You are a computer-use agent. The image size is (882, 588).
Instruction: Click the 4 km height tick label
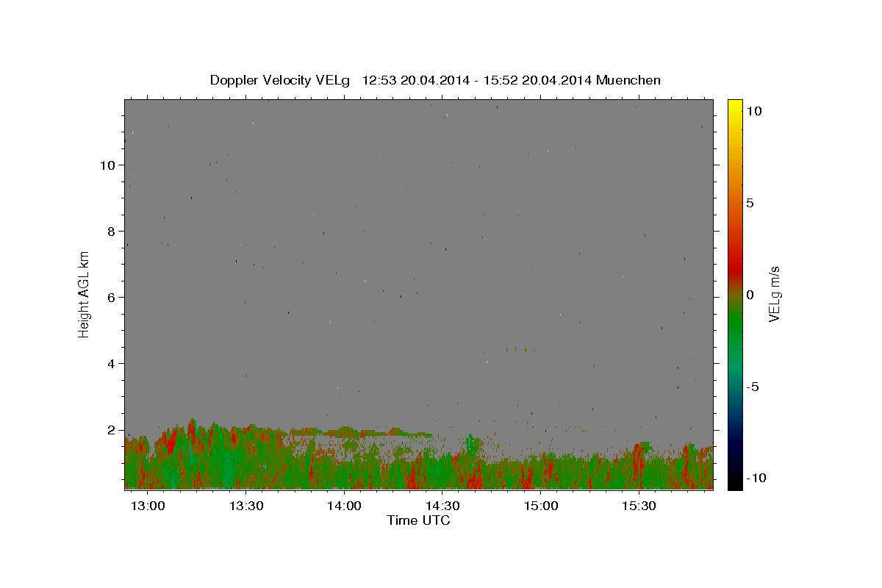[x=110, y=364]
